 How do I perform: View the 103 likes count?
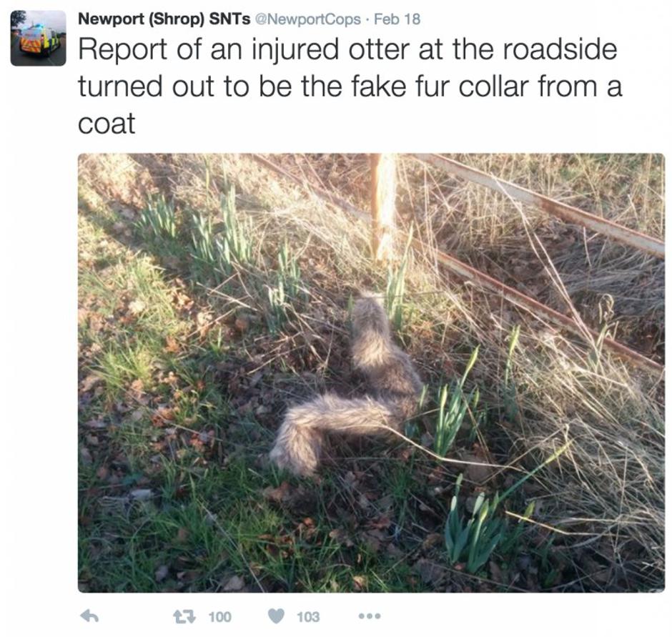[308, 617]
